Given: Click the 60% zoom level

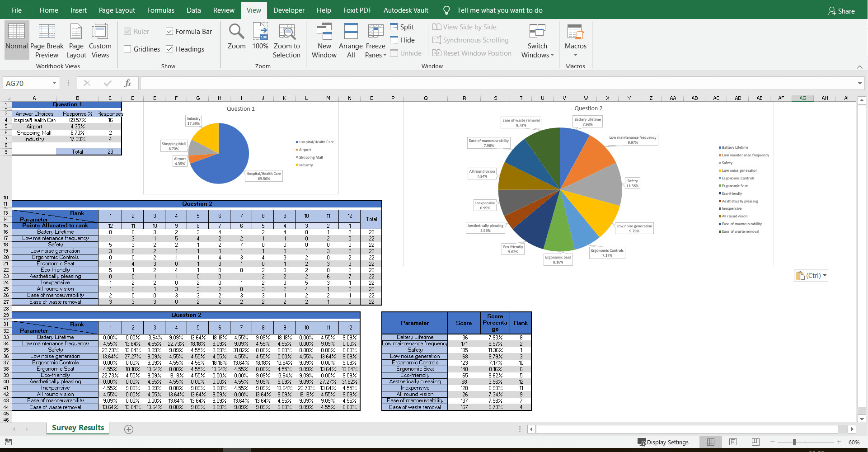Looking at the screenshot, I should (854, 442).
